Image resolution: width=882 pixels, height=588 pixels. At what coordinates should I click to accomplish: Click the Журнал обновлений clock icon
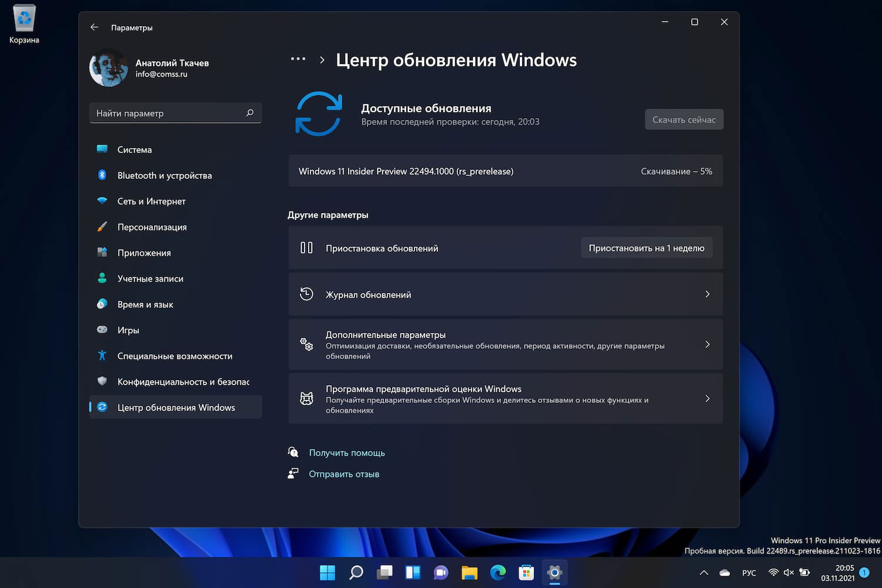306,294
